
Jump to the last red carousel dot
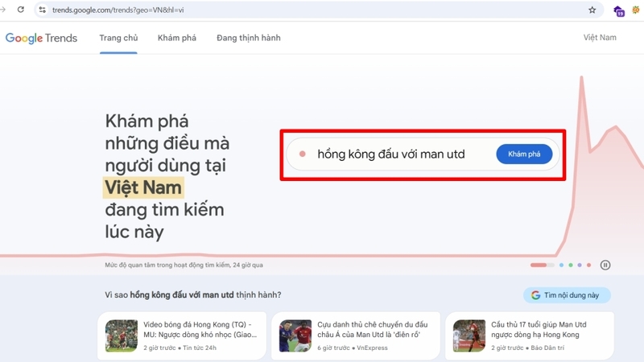point(588,265)
